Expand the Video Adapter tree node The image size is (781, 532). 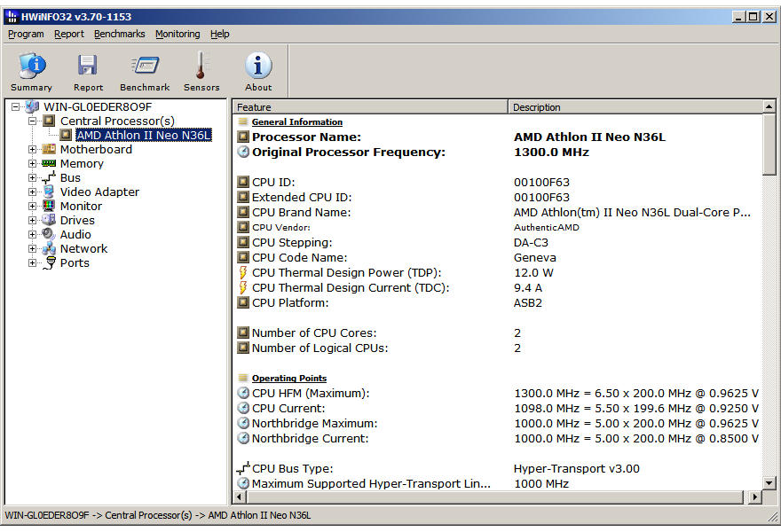pyautogui.click(x=32, y=192)
